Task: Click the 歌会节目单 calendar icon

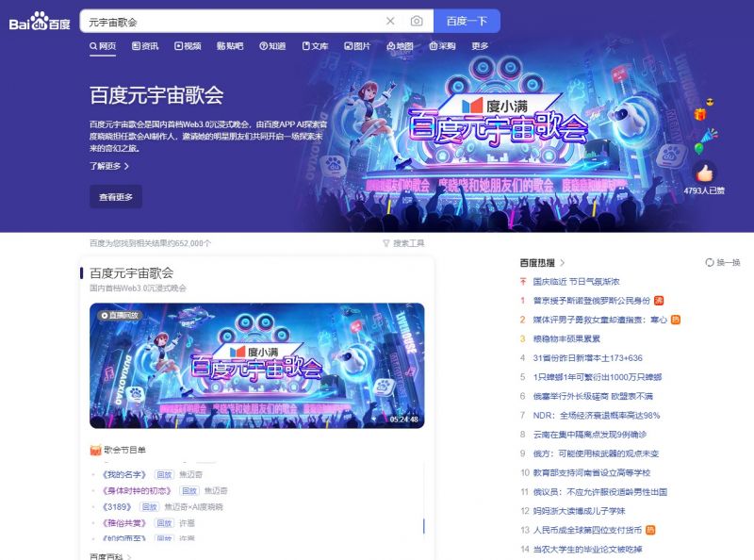Action: [95, 451]
